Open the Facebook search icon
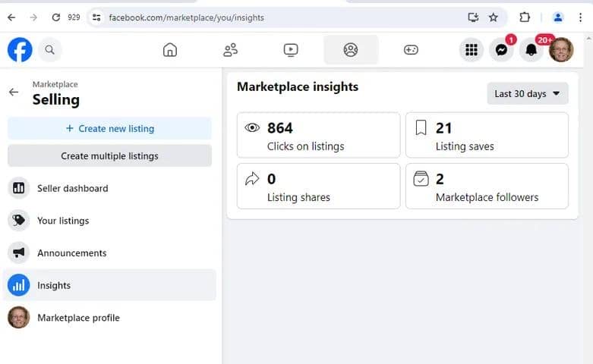The width and height of the screenshot is (593, 364). (x=49, y=50)
